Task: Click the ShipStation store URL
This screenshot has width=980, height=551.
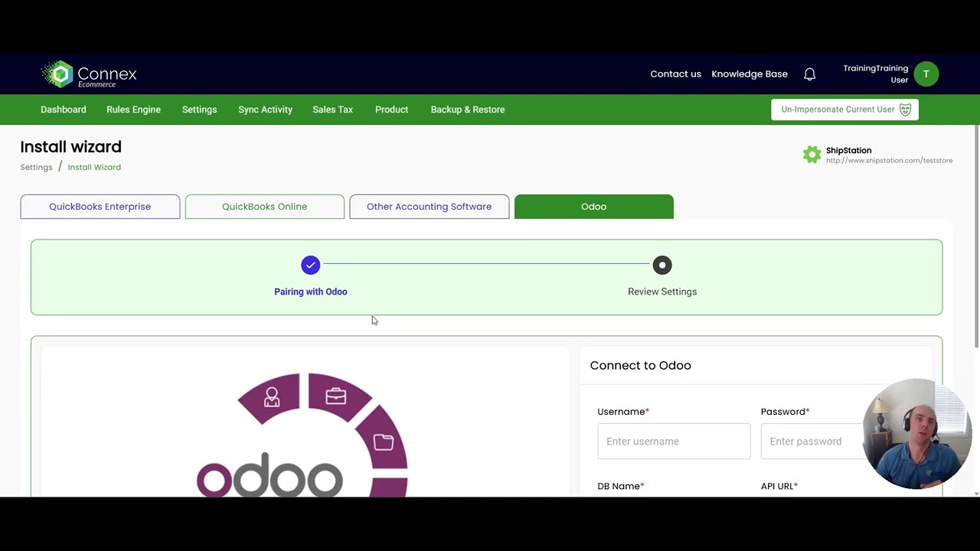Action: pyautogui.click(x=889, y=161)
